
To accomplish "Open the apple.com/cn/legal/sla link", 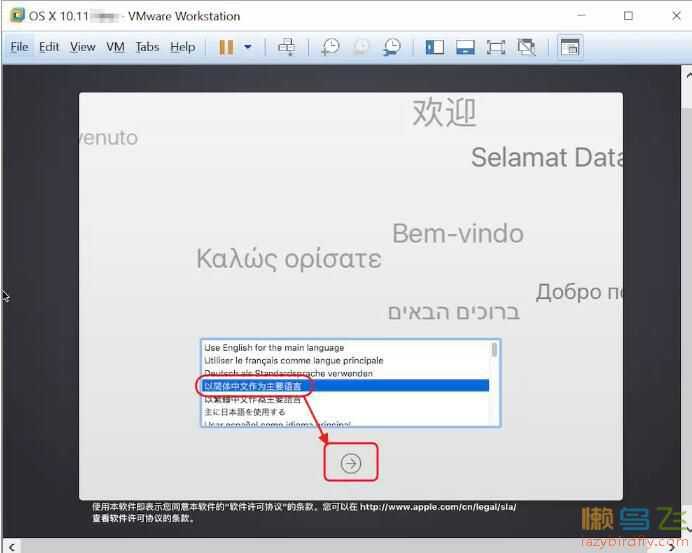I will point(438,507).
